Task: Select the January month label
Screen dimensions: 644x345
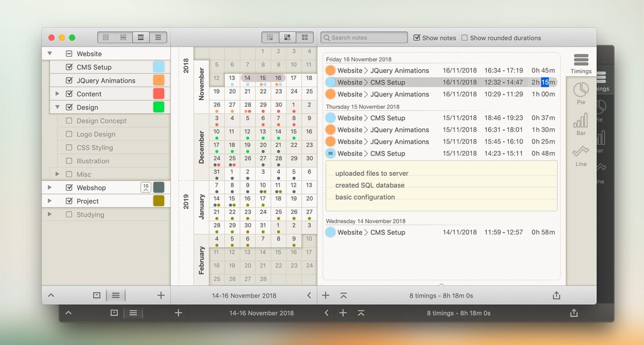Action: coord(202,207)
